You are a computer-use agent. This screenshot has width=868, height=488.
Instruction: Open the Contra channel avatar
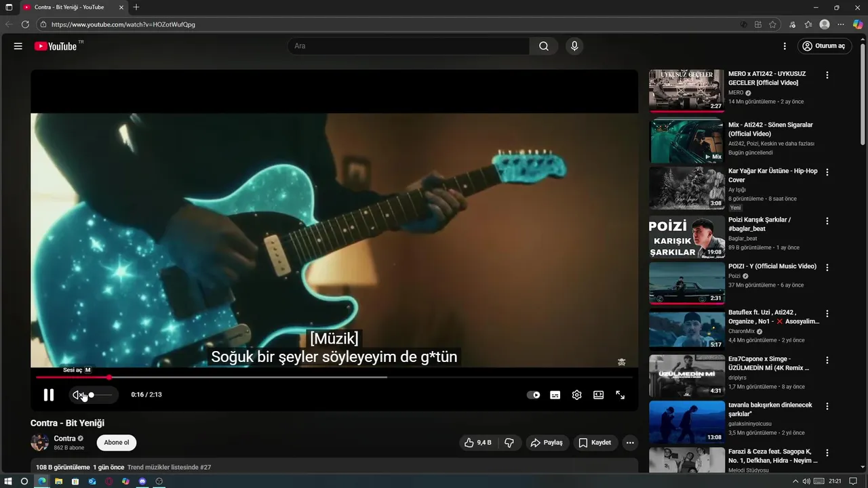[39, 443]
